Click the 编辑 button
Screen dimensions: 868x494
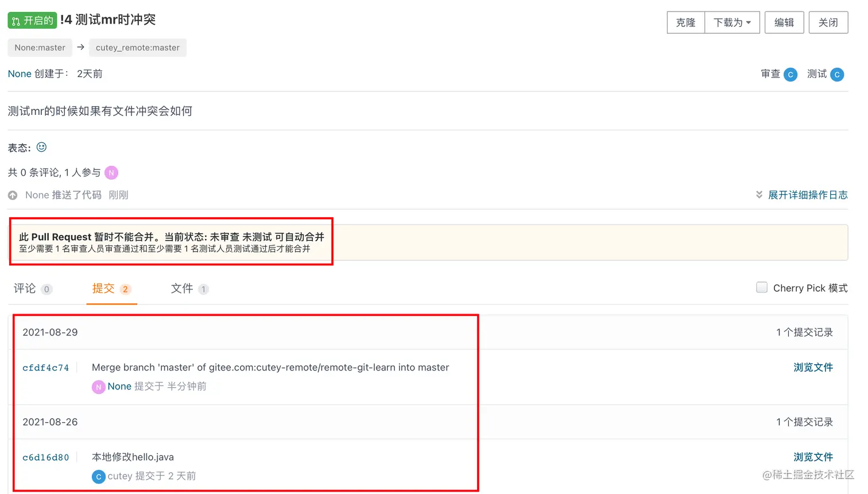click(x=784, y=22)
